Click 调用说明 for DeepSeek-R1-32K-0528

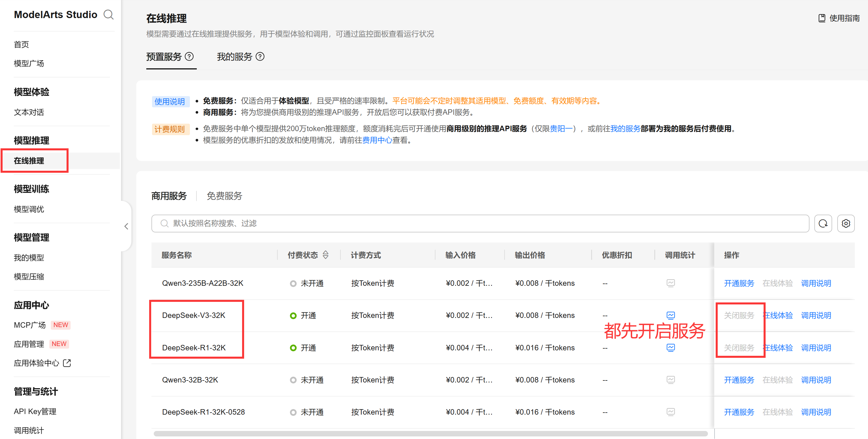[816, 412]
